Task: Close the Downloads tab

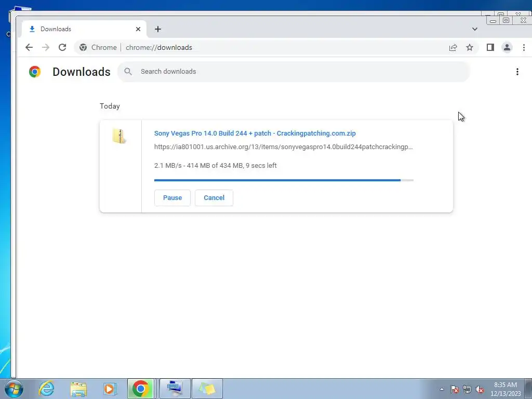Action: (138, 29)
